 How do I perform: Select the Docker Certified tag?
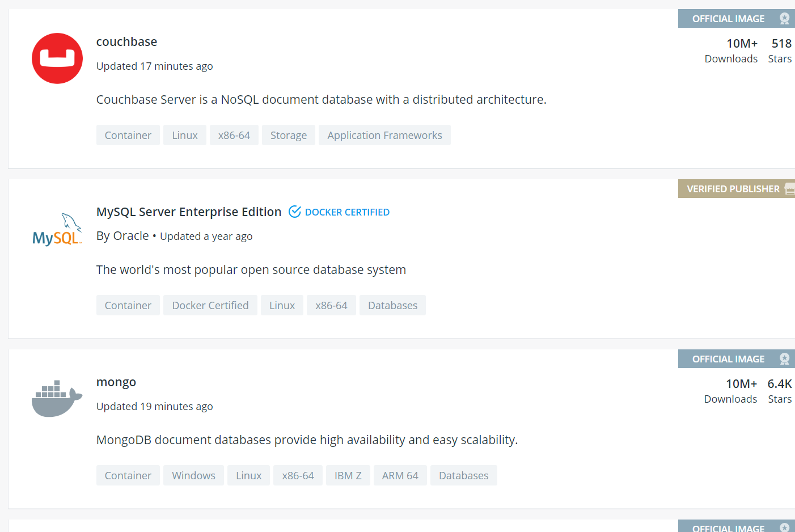pos(210,305)
